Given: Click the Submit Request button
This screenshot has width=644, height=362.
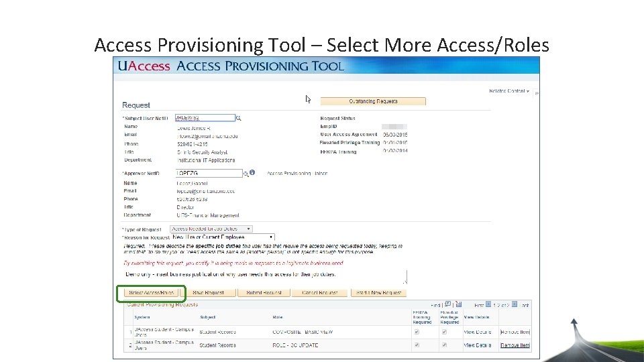Looking at the screenshot, I should tap(264, 293).
